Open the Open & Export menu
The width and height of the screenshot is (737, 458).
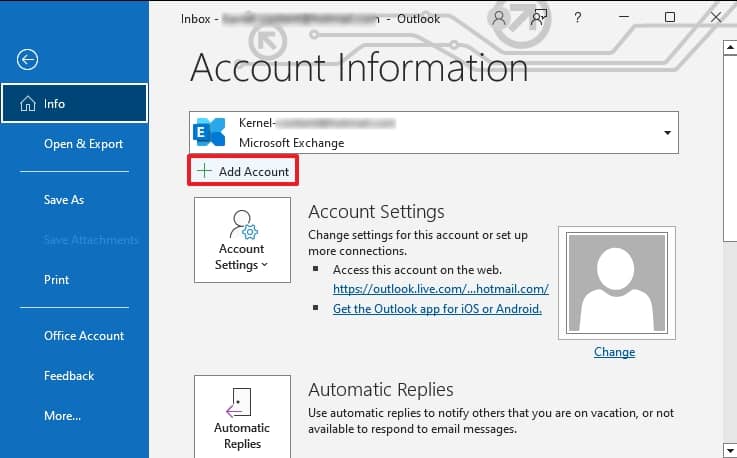[x=83, y=144]
